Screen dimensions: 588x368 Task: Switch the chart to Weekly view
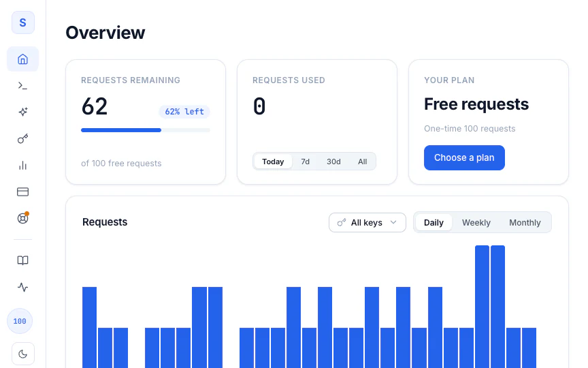tap(476, 223)
